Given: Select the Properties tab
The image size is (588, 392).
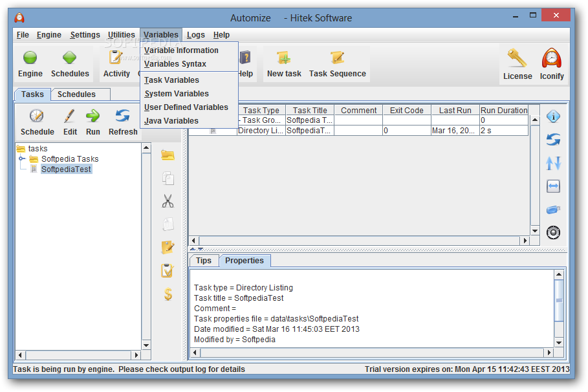Looking at the screenshot, I should pyautogui.click(x=245, y=260).
